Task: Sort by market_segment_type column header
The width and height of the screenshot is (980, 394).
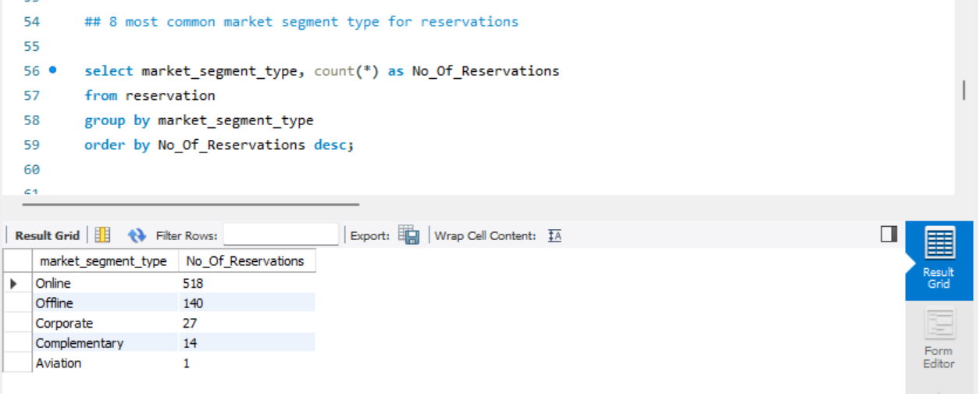Action: pos(103,261)
